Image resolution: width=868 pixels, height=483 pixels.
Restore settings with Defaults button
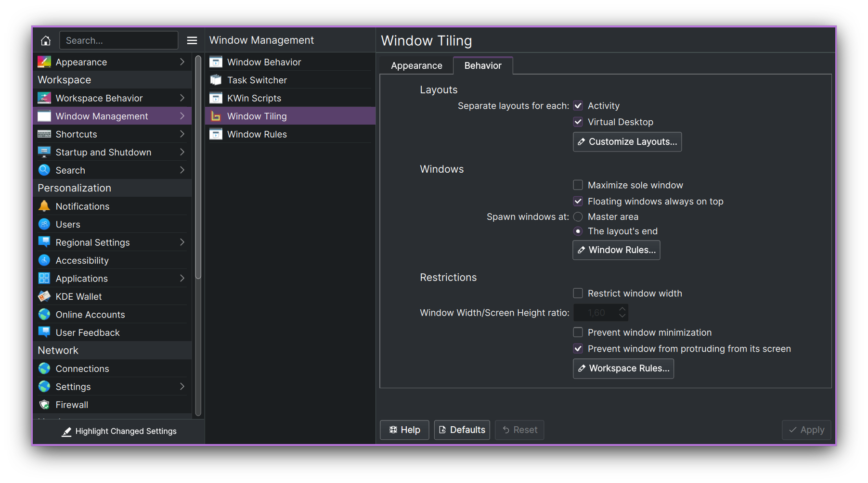462,430
